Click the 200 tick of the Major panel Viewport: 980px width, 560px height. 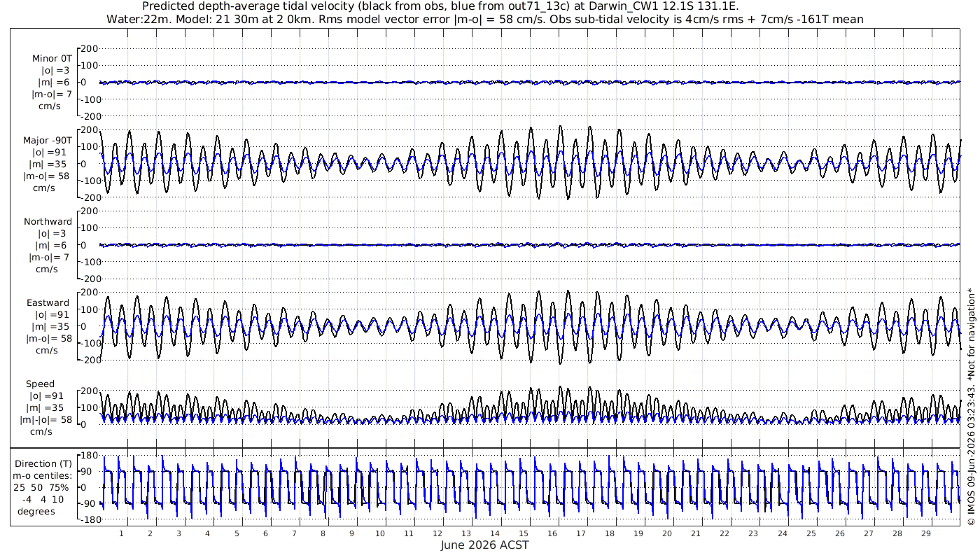(90, 130)
